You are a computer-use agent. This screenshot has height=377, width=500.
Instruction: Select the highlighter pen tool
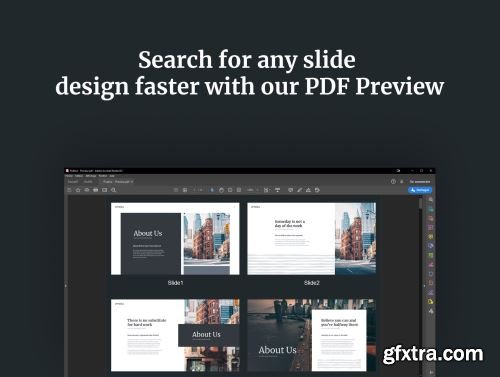point(299,190)
